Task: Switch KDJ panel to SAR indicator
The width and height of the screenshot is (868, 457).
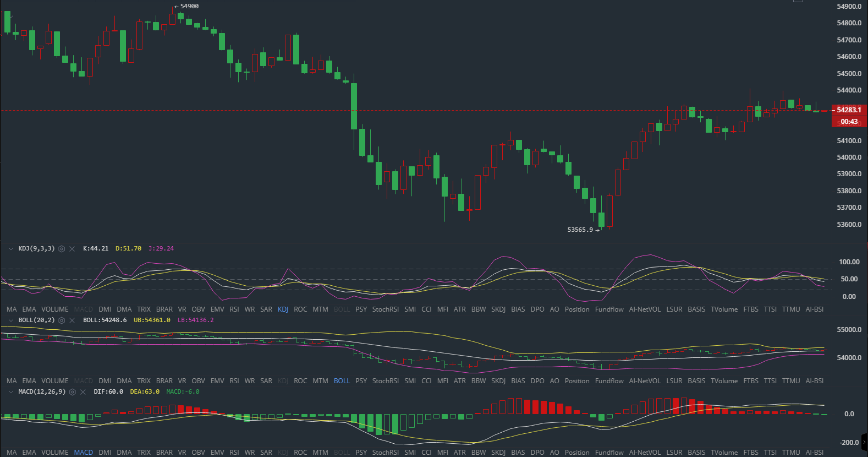Action: [266, 309]
